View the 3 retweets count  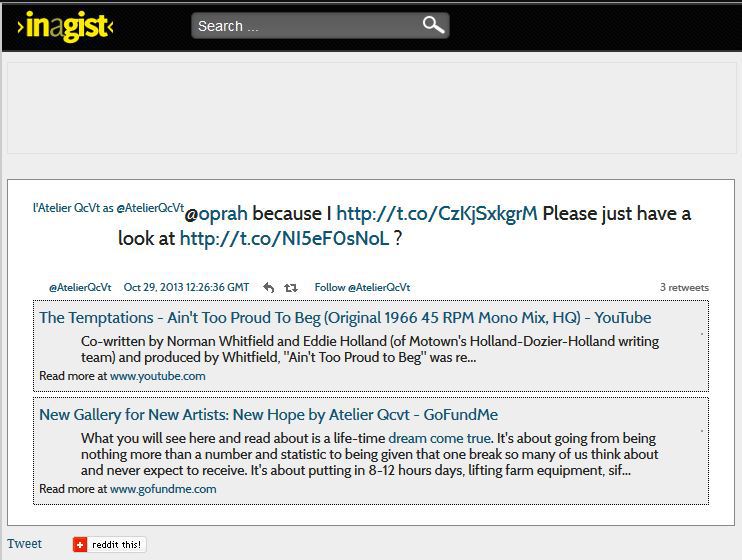pyautogui.click(x=684, y=288)
